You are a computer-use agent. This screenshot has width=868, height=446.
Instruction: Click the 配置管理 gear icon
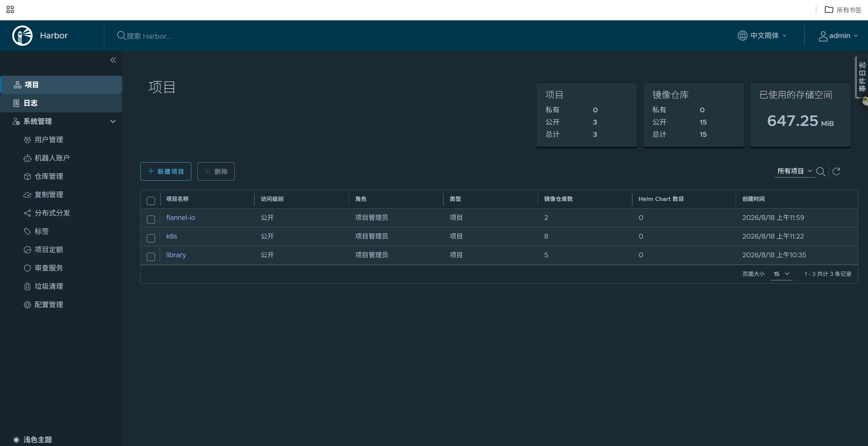click(27, 305)
